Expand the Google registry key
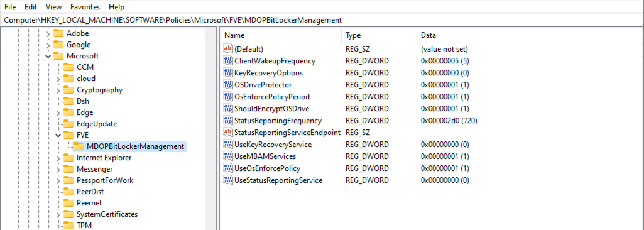This screenshot has height=230, width=644. (48, 45)
